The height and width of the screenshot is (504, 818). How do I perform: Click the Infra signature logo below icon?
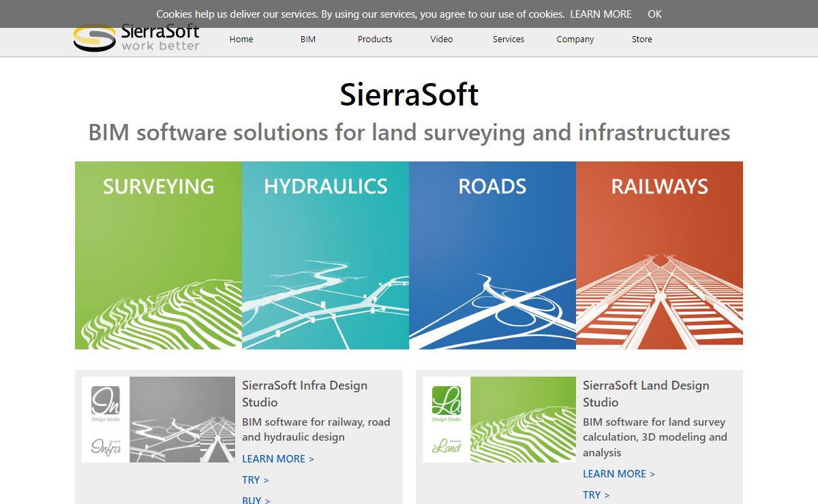pos(106,446)
